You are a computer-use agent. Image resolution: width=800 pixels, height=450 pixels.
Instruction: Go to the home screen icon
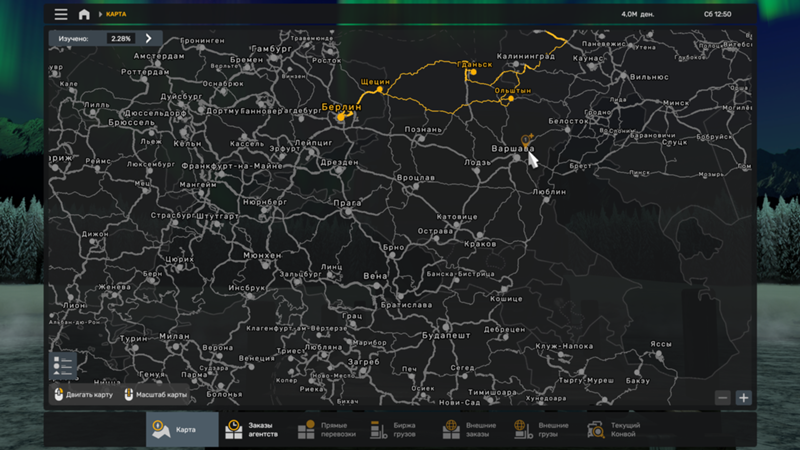pyautogui.click(x=84, y=14)
